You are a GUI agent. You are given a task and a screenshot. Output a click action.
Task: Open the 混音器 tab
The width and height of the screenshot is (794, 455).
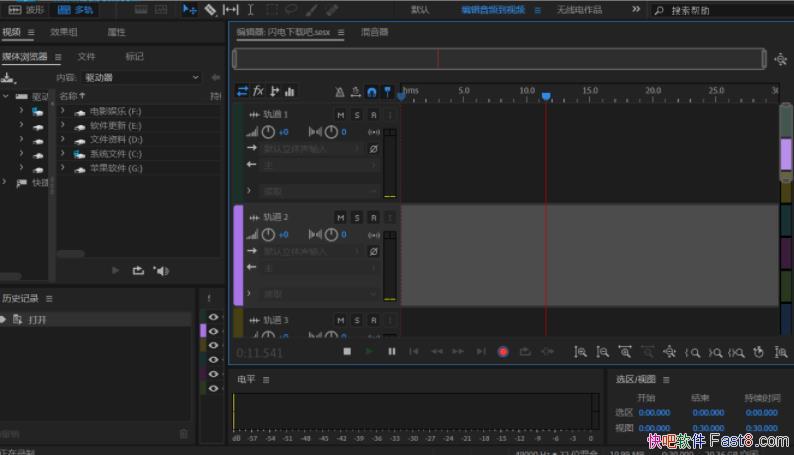(374, 32)
